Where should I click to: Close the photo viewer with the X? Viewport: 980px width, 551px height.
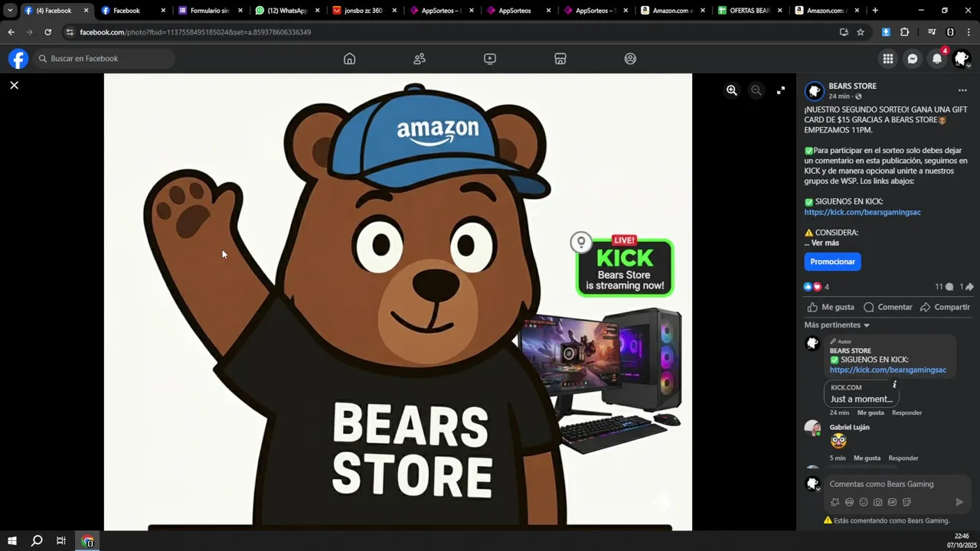click(14, 85)
